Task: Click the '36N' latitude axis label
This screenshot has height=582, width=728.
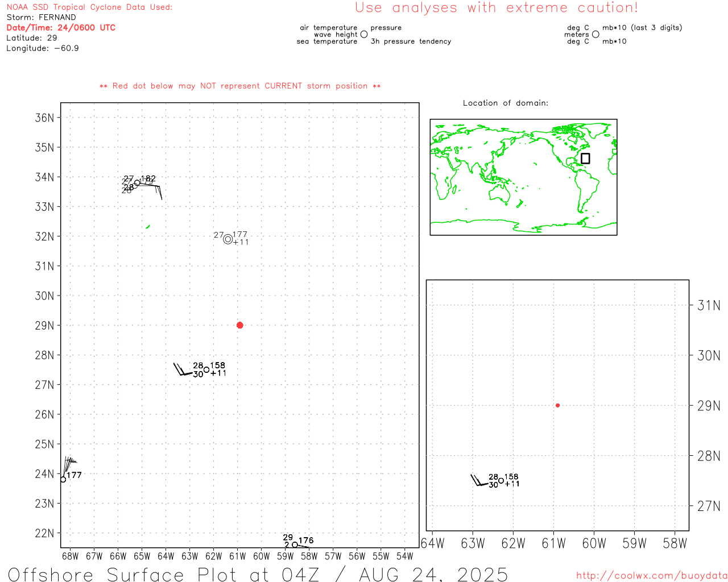Action: [x=45, y=118]
